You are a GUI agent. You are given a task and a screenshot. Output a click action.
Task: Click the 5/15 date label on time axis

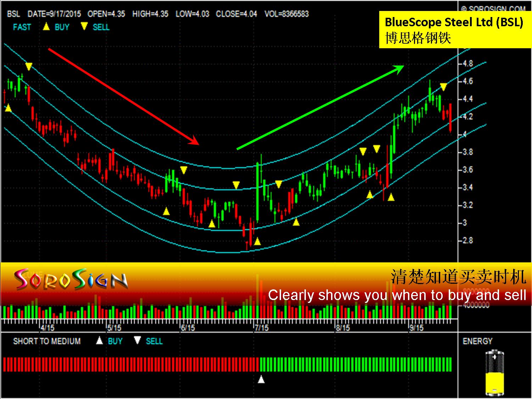coord(114,328)
